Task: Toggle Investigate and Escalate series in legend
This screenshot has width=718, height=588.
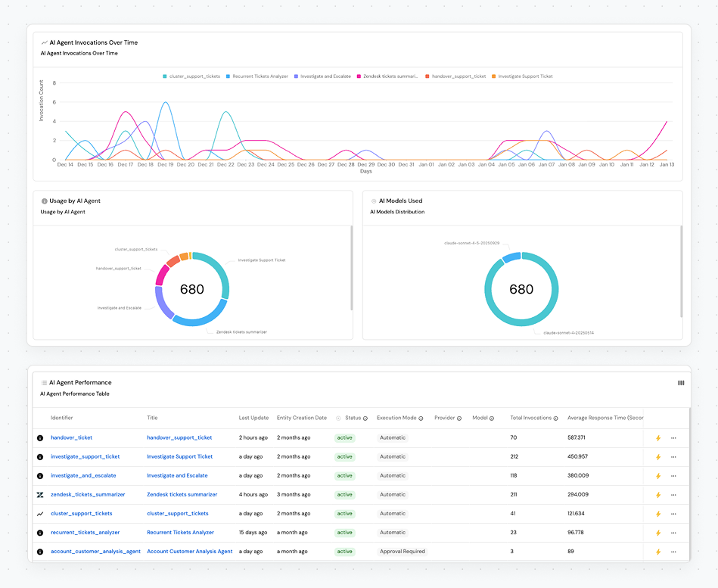Action: tap(322, 76)
